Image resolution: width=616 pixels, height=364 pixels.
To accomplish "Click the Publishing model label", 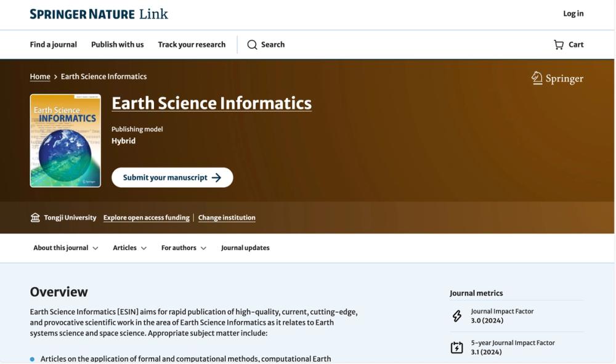I will (137, 129).
